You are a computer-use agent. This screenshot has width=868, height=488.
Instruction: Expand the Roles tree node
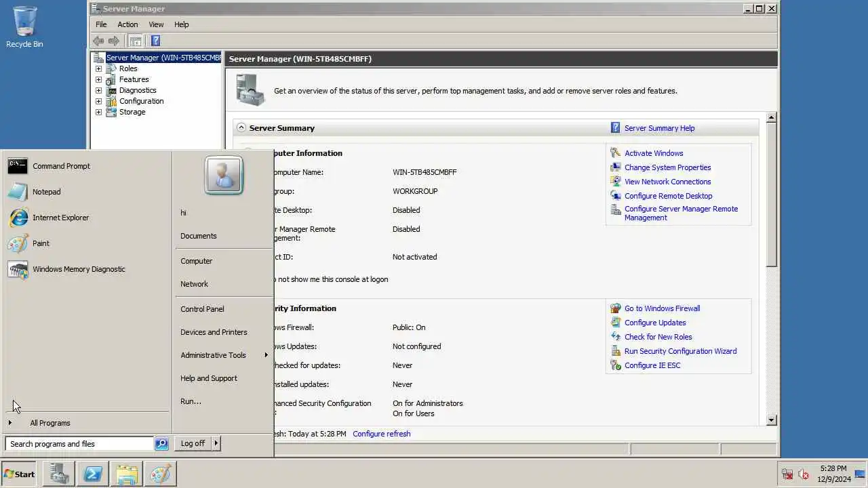point(98,68)
